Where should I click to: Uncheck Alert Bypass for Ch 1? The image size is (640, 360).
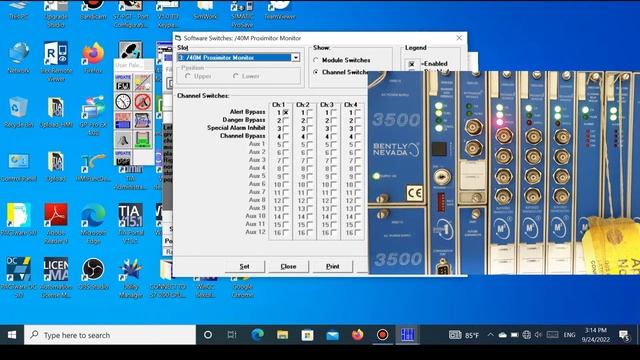(286, 112)
